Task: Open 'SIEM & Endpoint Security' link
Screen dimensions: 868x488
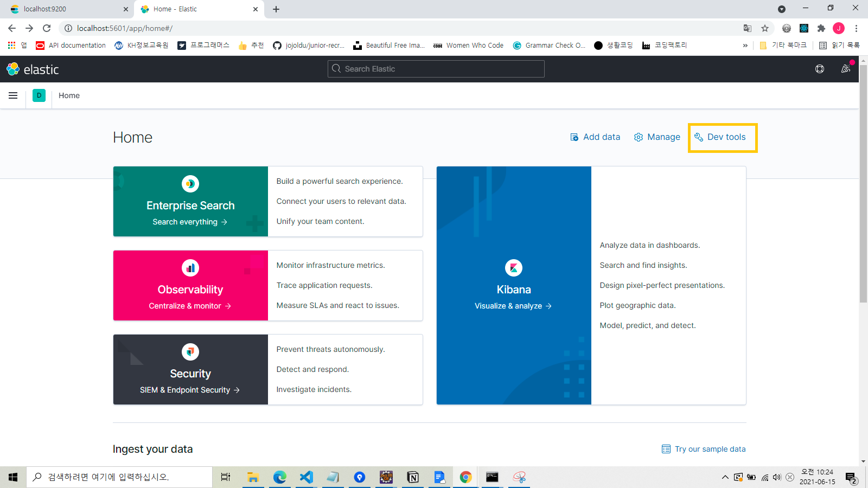Action: point(190,390)
